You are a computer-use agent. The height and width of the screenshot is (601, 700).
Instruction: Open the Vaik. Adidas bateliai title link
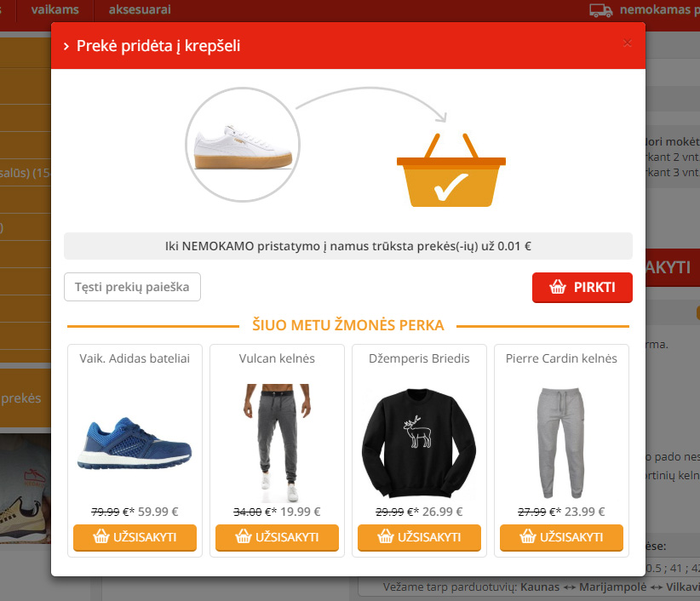135,358
